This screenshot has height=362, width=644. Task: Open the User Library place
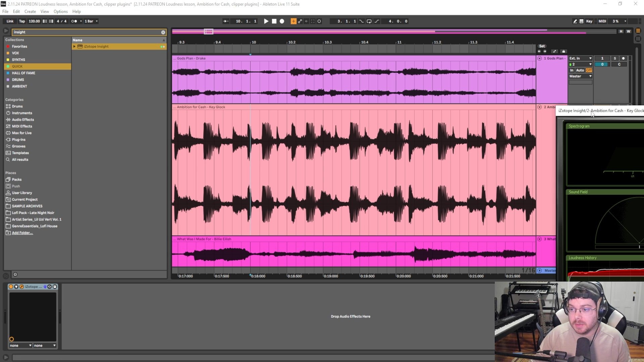(22, 193)
